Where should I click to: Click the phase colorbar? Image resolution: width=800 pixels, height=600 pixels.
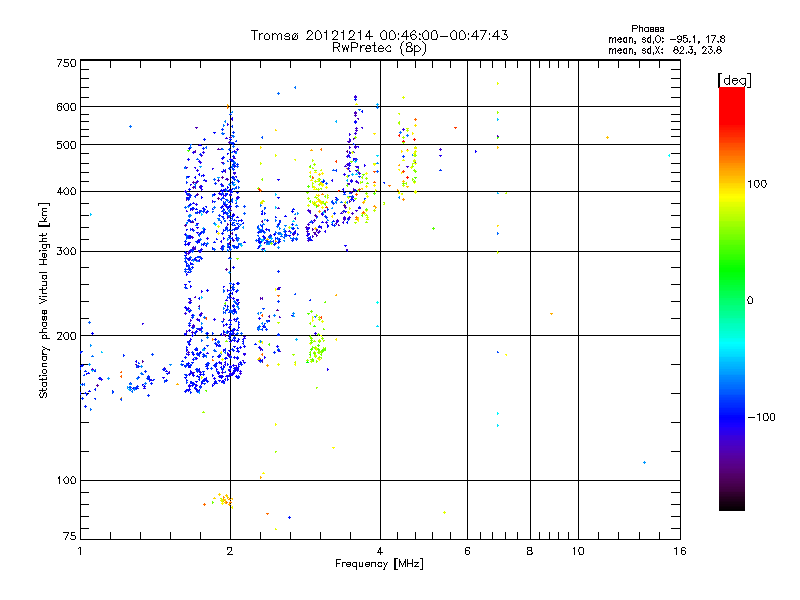click(x=732, y=299)
